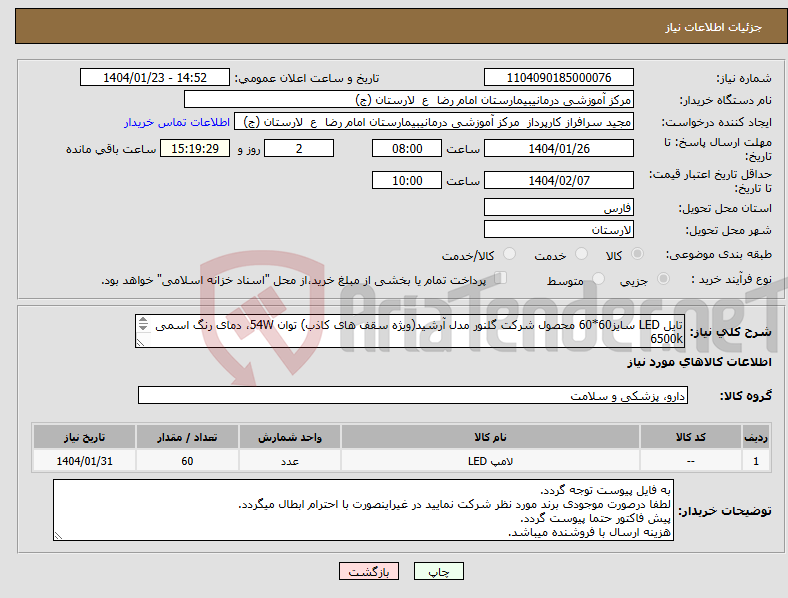The height and width of the screenshot is (598, 788).
Task: Select the خدمت radio button
Action: pyautogui.click(x=581, y=254)
